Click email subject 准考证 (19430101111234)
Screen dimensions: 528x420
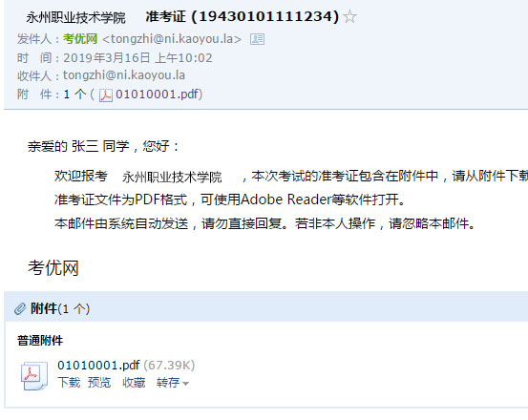(x=243, y=16)
